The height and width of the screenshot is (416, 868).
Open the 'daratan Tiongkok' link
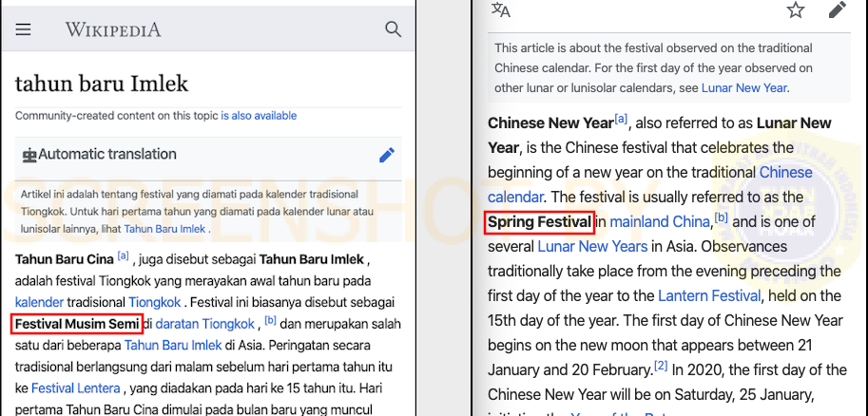204,324
